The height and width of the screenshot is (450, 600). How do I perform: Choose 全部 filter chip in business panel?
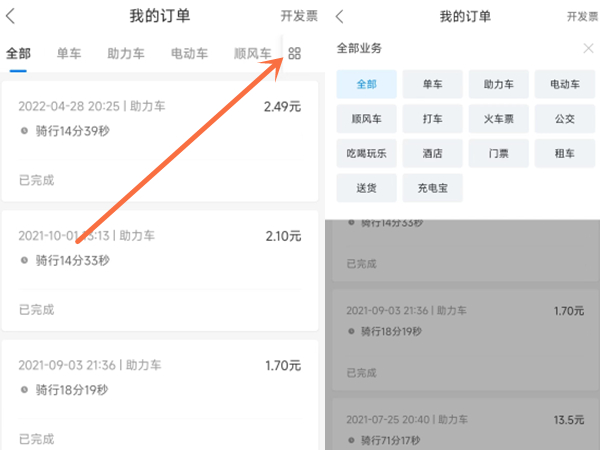(367, 84)
